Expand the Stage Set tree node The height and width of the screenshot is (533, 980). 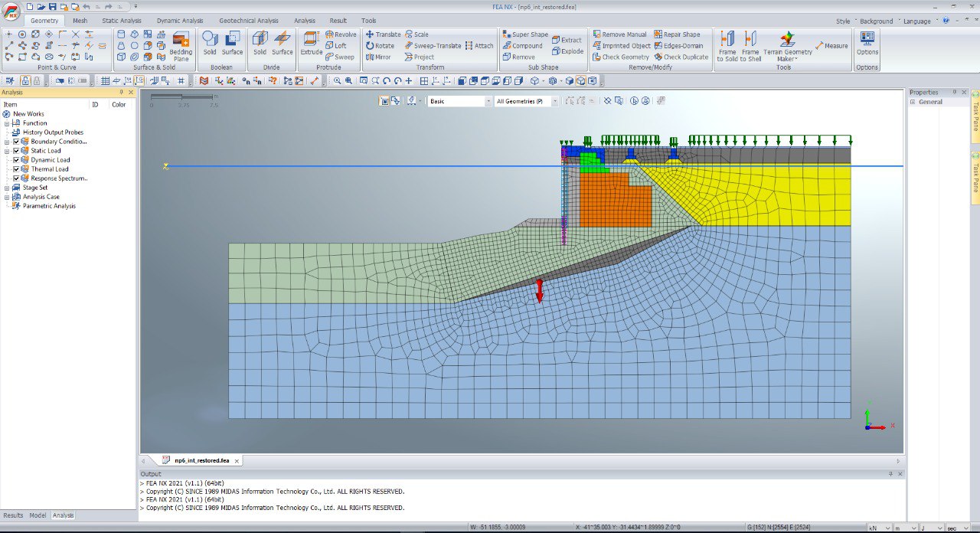point(7,188)
